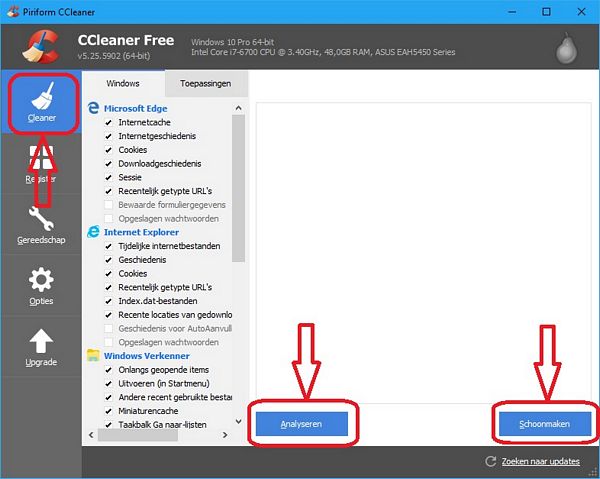
Task: Open Zoeken naar updates link
Action: point(540,461)
